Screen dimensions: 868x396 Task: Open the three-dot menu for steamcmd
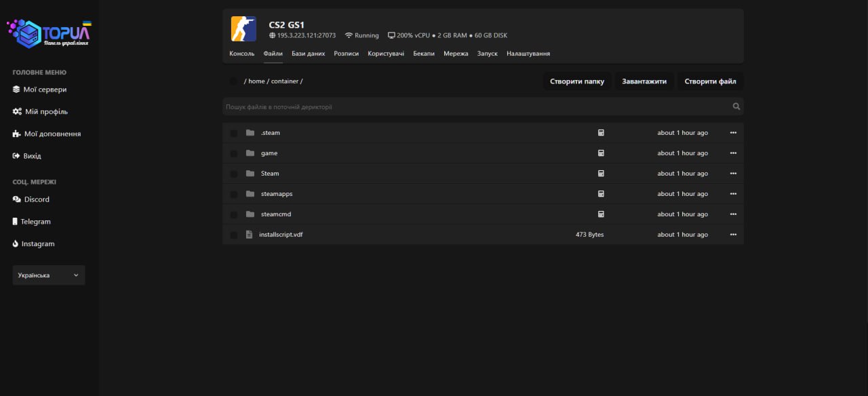tap(733, 214)
